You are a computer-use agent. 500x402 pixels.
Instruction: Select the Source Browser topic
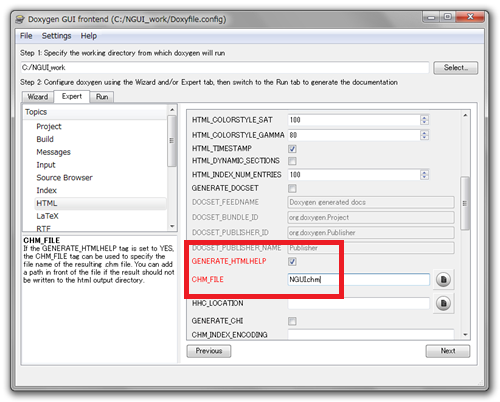[x=64, y=178]
